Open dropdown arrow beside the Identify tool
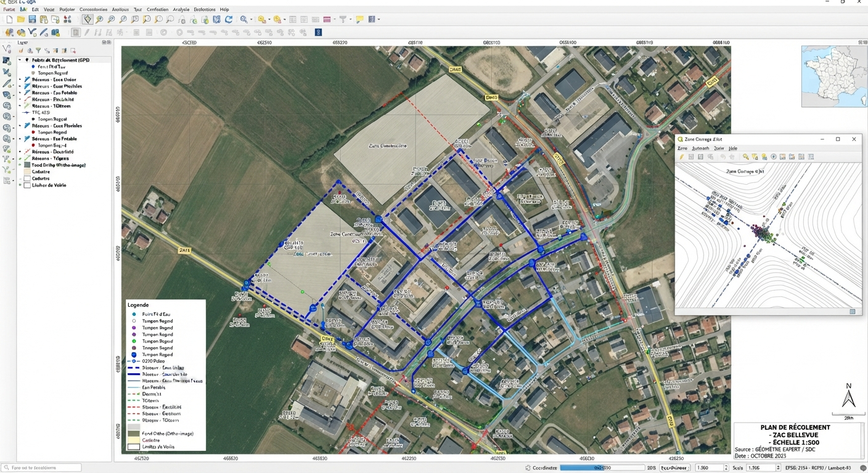This screenshot has width=868, height=473. coord(251,20)
